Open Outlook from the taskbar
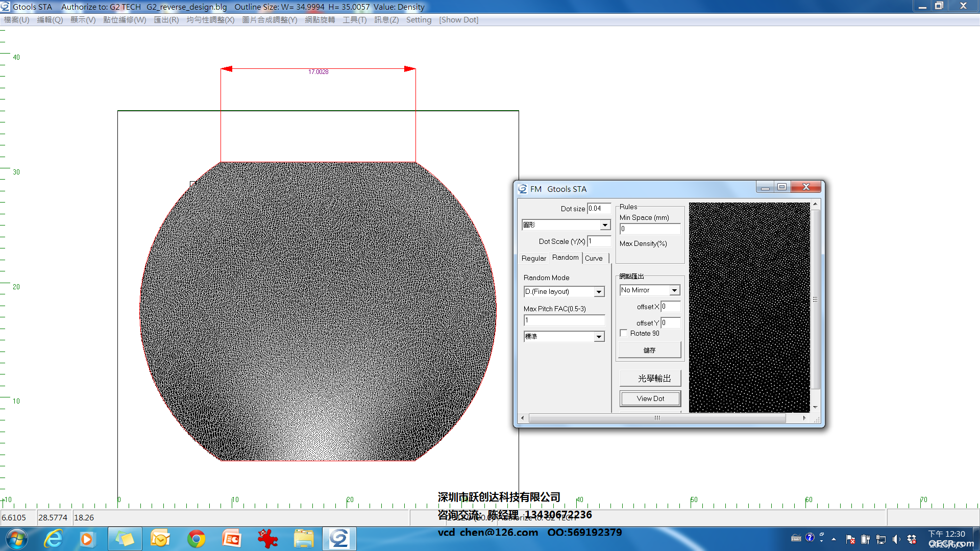 160,539
